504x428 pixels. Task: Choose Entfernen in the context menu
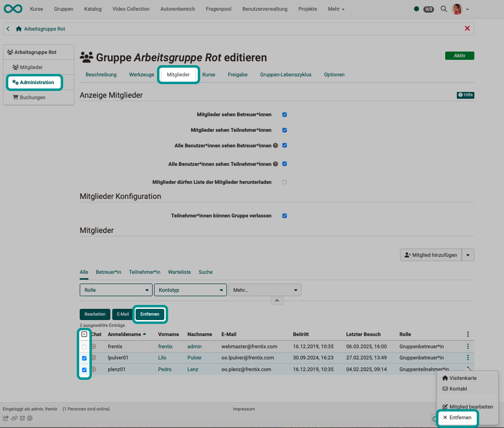click(x=457, y=417)
